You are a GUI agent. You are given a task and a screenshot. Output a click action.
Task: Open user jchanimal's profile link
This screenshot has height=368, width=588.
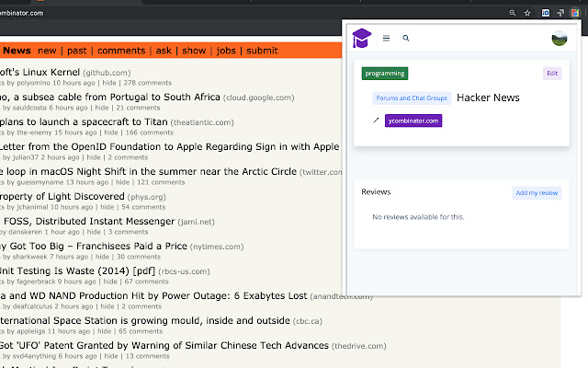click(32, 207)
